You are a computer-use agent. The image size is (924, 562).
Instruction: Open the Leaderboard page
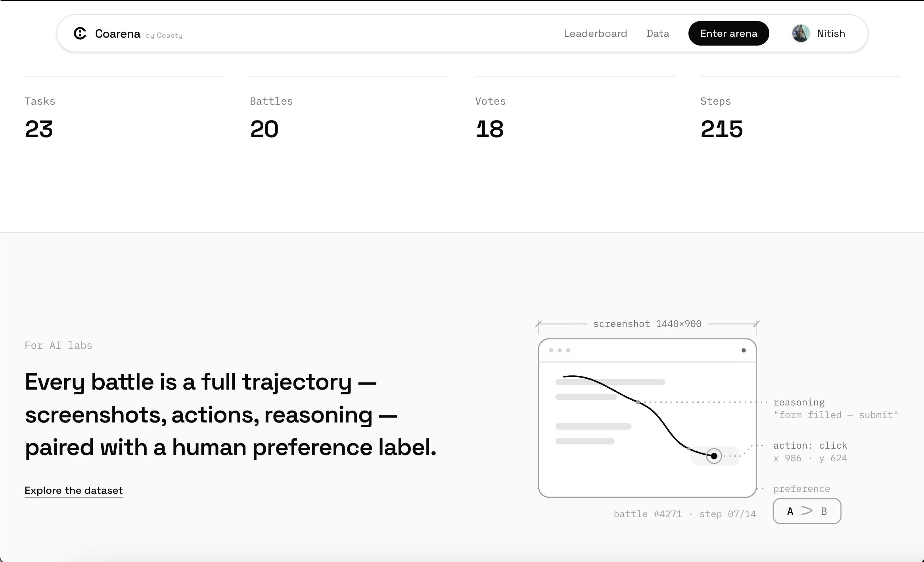click(595, 33)
